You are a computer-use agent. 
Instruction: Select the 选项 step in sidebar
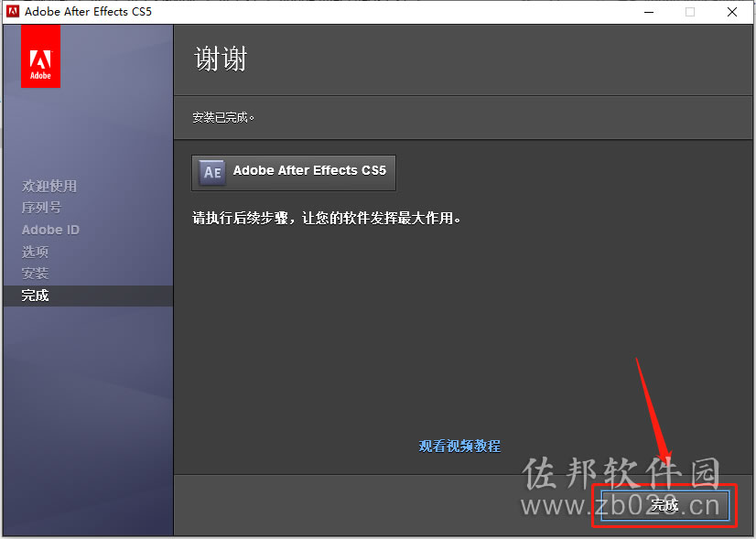click(x=35, y=252)
